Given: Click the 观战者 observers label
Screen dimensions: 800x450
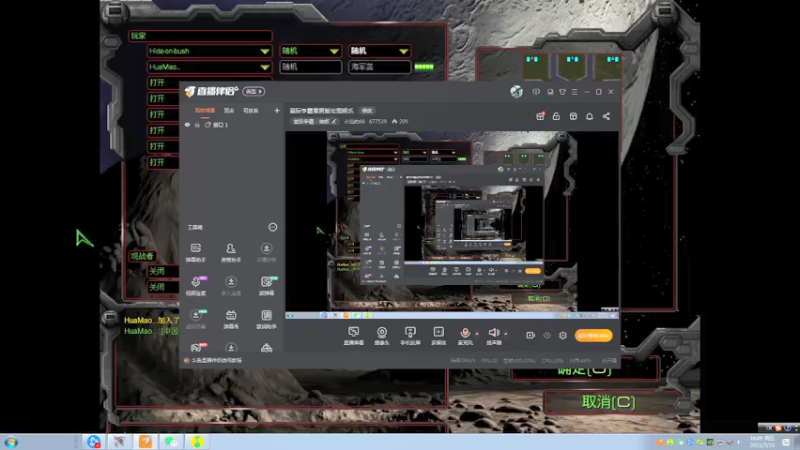Looking at the screenshot, I should coord(142,256).
